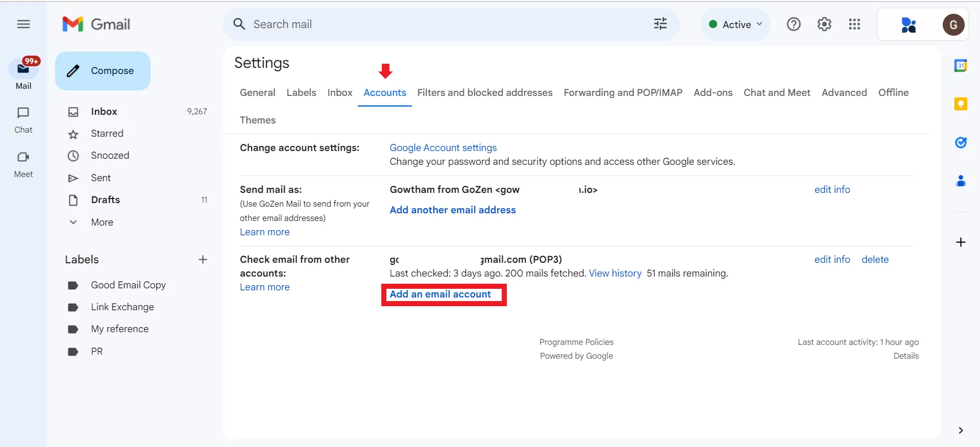This screenshot has height=447, width=980.
Task: Open the Chat section icon
Action: tap(23, 113)
